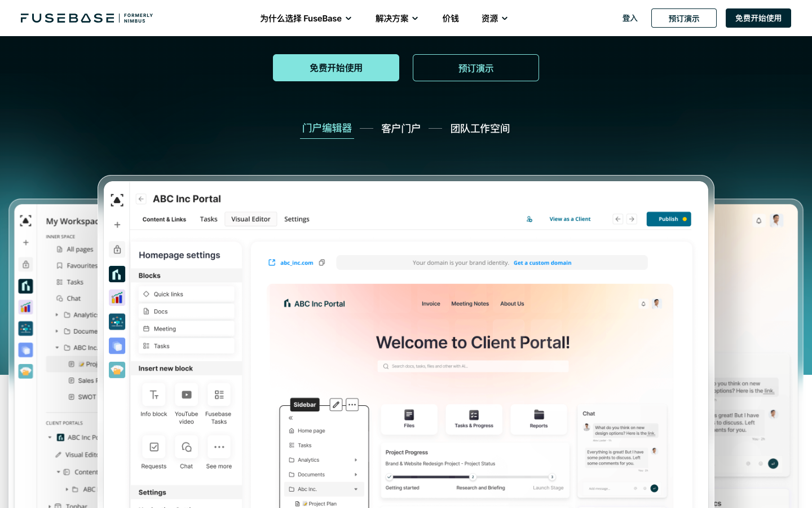Click the large outlined 预订演示 button
The width and height of the screenshot is (812, 508).
click(x=476, y=68)
